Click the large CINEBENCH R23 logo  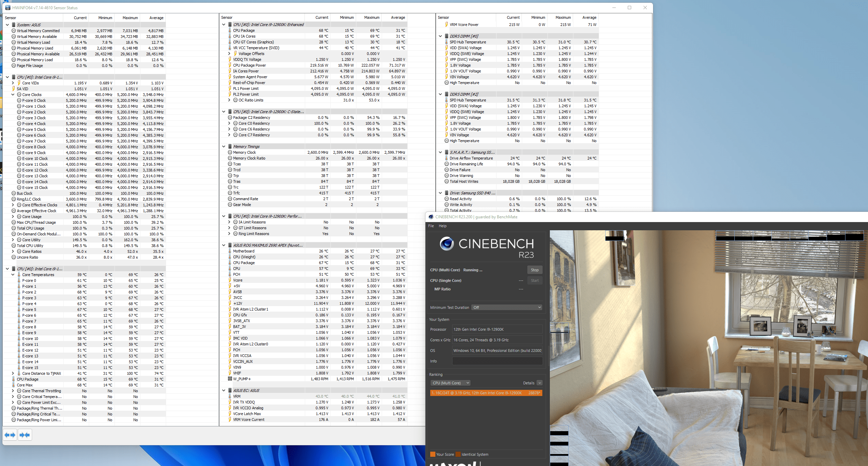tap(487, 248)
